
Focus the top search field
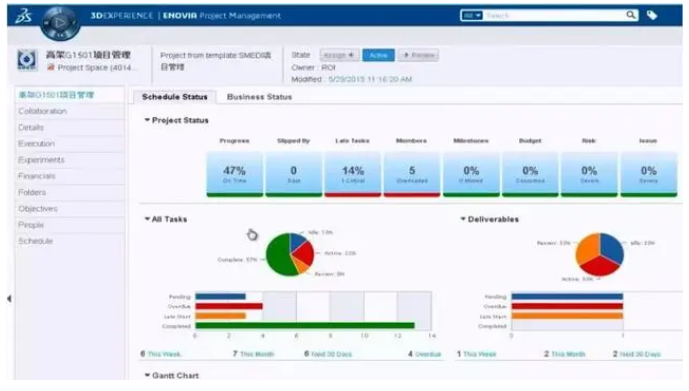[554, 15]
